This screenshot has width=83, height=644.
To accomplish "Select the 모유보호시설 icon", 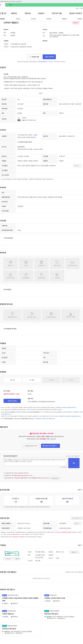I will coord(41,276).
